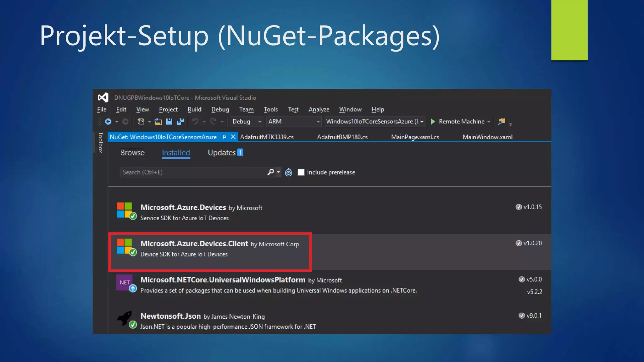Open the View menu

[x=142, y=109]
